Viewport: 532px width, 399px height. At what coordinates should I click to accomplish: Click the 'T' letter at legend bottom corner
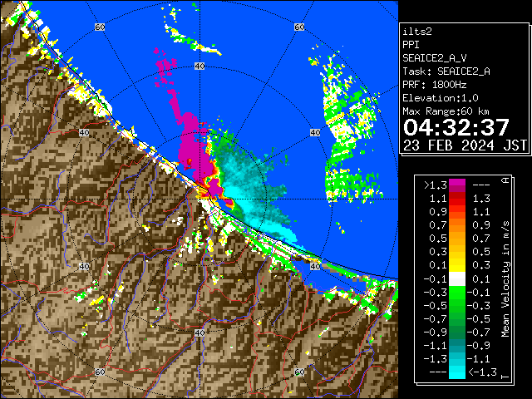(x=505, y=377)
